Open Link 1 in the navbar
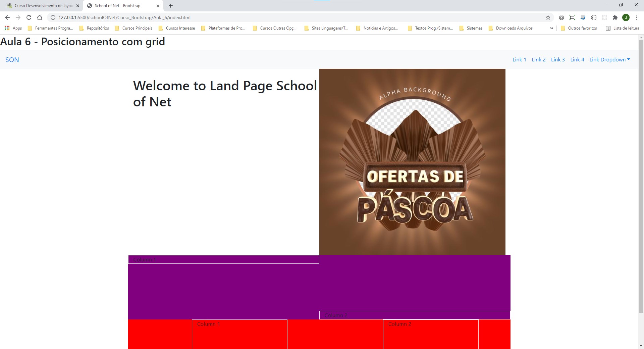 tap(519, 59)
